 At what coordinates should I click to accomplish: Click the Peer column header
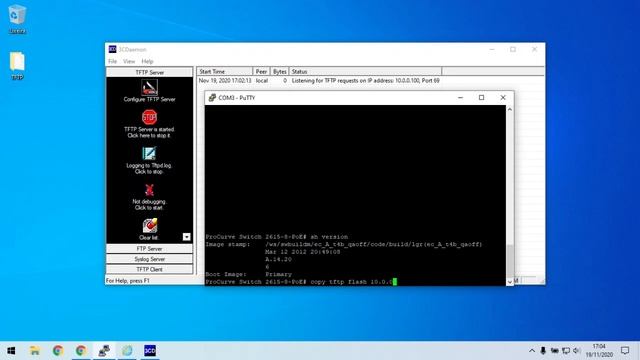pyautogui.click(x=261, y=71)
